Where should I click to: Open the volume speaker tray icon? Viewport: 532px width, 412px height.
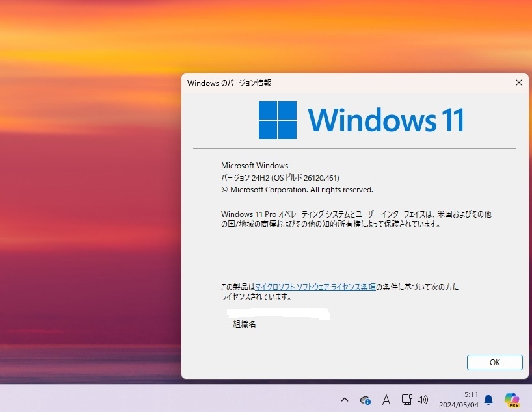click(423, 400)
